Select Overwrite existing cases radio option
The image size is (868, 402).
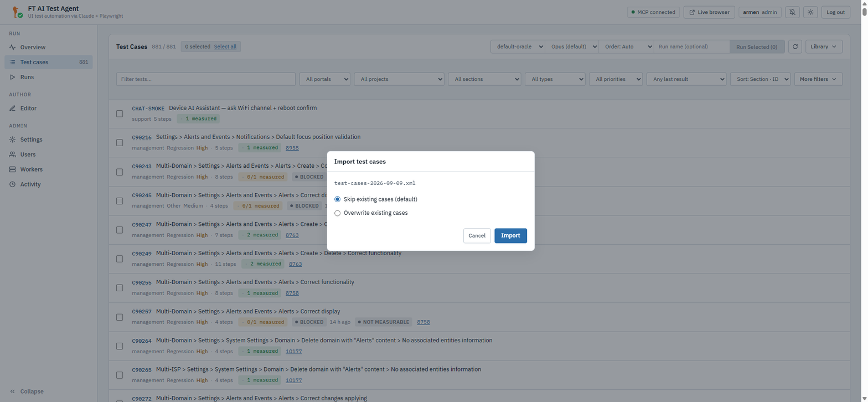point(338,213)
